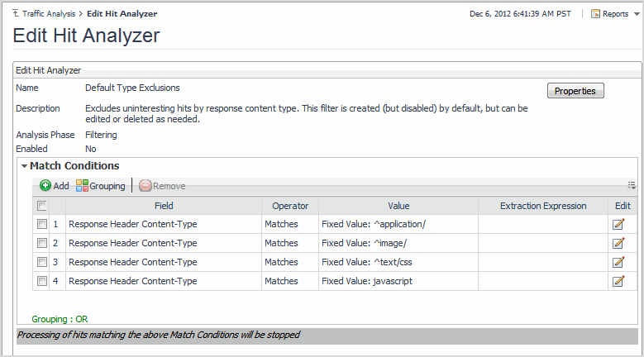Click the Properties button
The height and width of the screenshot is (357, 644).
(x=575, y=91)
